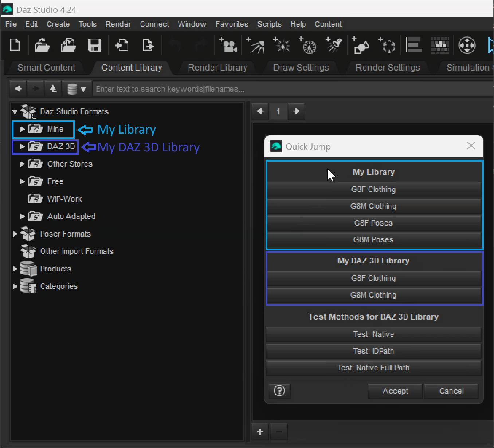This screenshot has width=494, height=448.
Task: Open help in the Quick Jump dialog
Action: pos(279,391)
